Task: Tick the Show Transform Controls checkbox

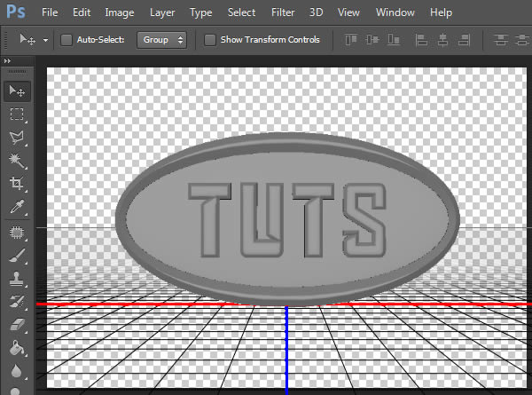Action: click(209, 40)
